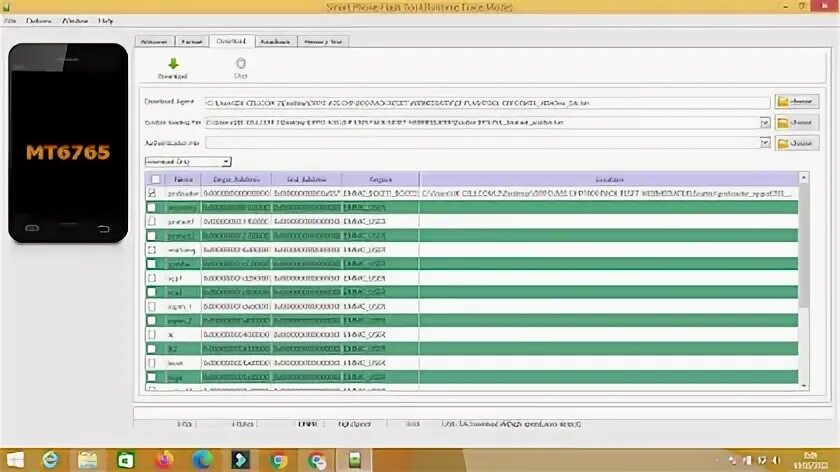Viewport: 840px width, 472px height.
Task: Expand the Scatter-loading File history dropdown arrow
Action: (x=765, y=123)
